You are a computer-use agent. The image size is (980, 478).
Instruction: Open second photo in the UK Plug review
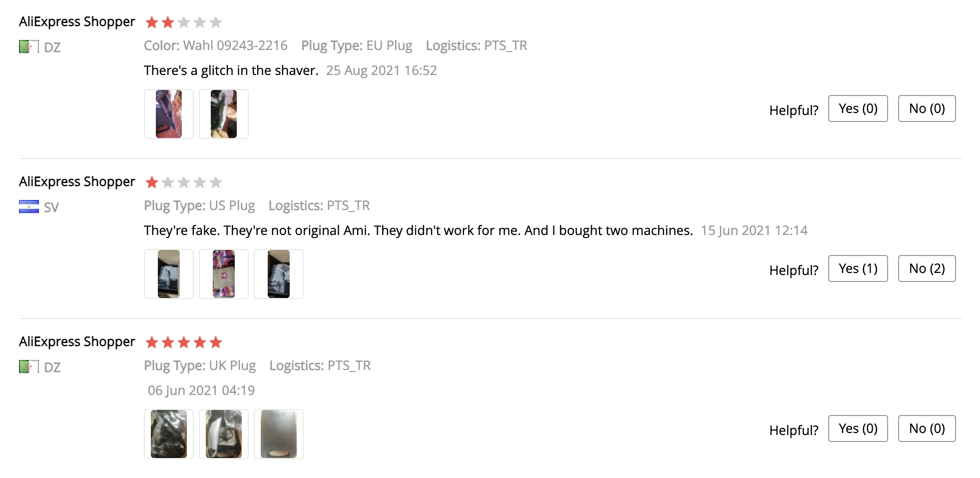pos(224,434)
